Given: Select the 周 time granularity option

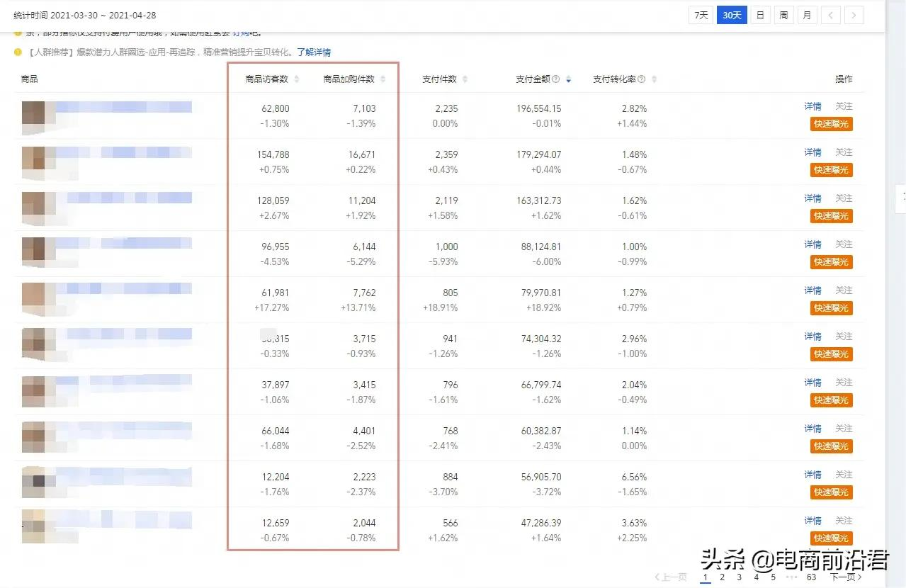Looking at the screenshot, I should [x=783, y=14].
